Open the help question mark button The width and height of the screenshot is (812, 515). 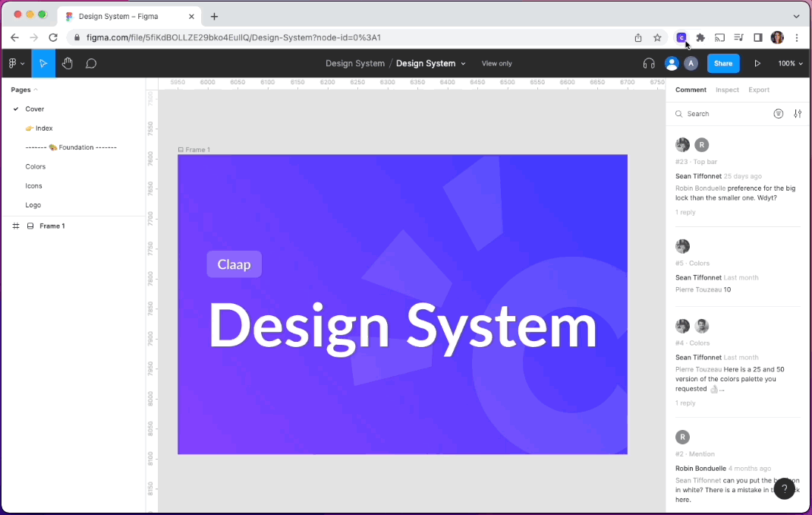784,488
